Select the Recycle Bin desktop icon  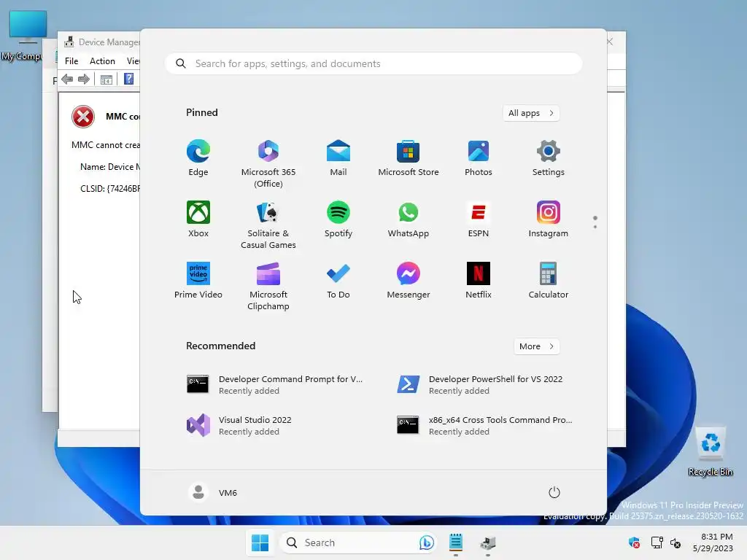click(x=711, y=451)
